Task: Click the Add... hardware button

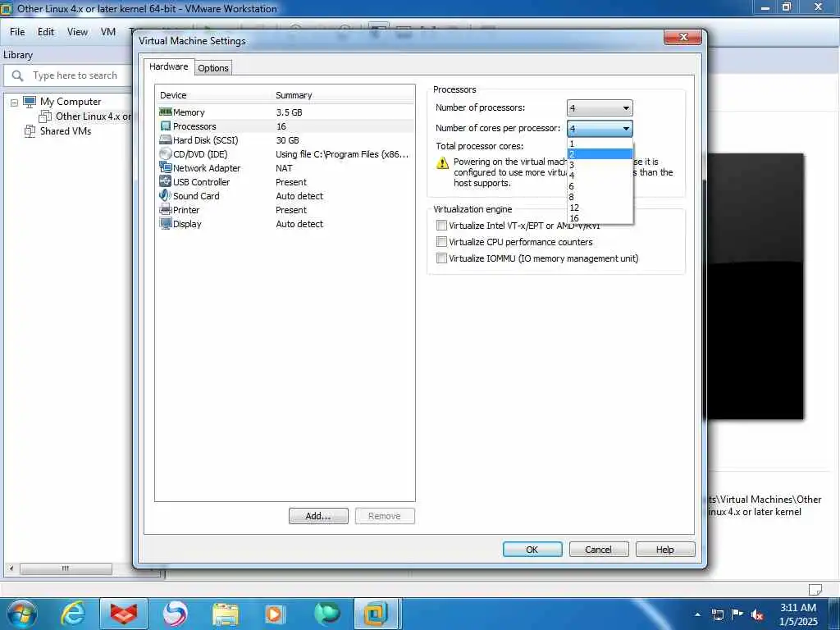Action: point(318,516)
